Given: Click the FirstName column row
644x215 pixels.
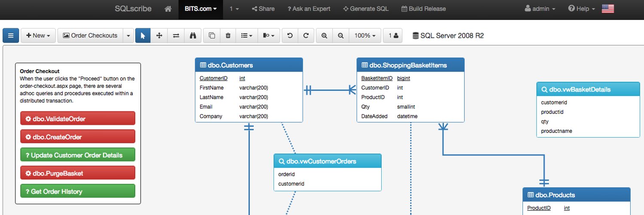Looking at the screenshot, I should [249, 88].
